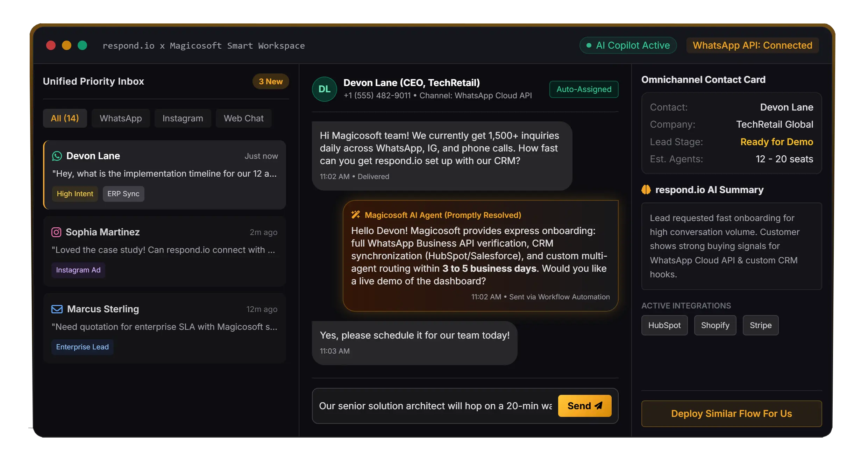Click the WhatsApp icon beside Devon Lane
The width and height of the screenshot is (868, 469).
pos(57,156)
